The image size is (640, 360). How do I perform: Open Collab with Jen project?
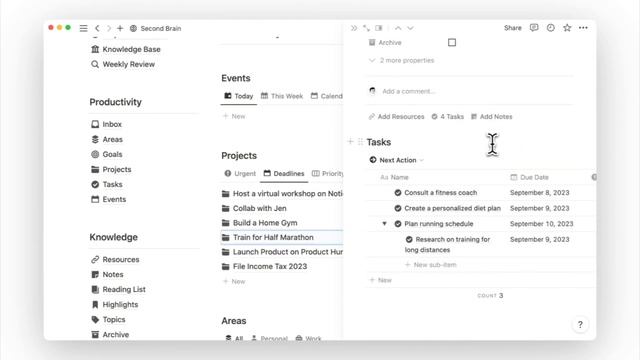pos(254,208)
